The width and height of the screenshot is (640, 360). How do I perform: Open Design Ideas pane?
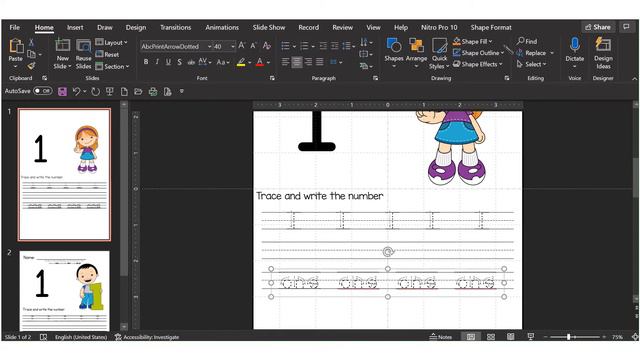603,53
